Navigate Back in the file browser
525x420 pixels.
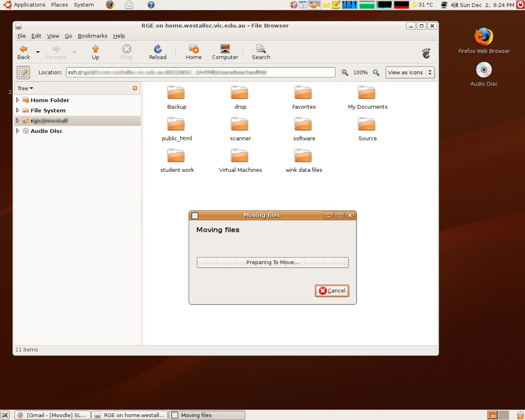[x=23, y=51]
